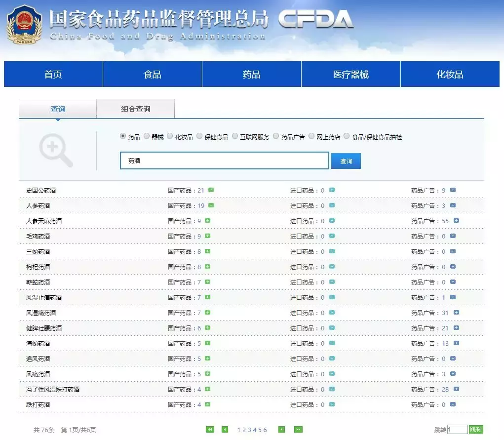Viewport: 504px width, 440px height.
Task: Select the 药品广告 radio button
Action: [276, 136]
